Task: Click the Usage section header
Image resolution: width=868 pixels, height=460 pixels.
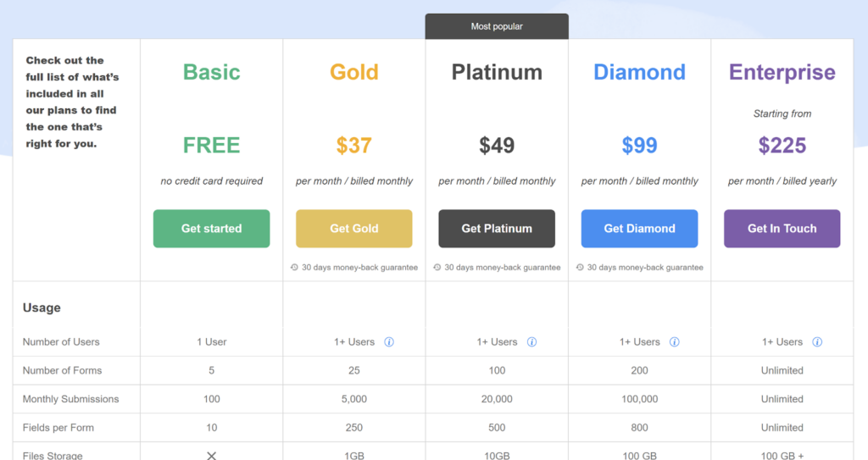Action: tap(42, 308)
